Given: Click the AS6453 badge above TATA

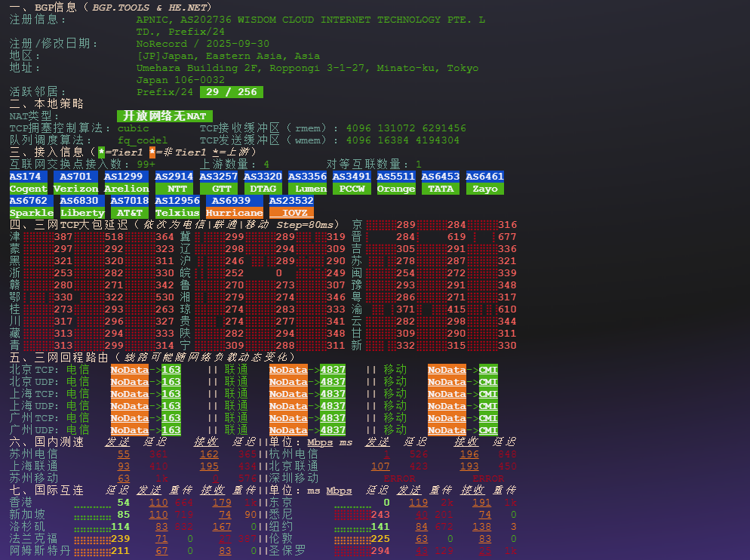Looking at the screenshot, I should [x=441, y=177].
